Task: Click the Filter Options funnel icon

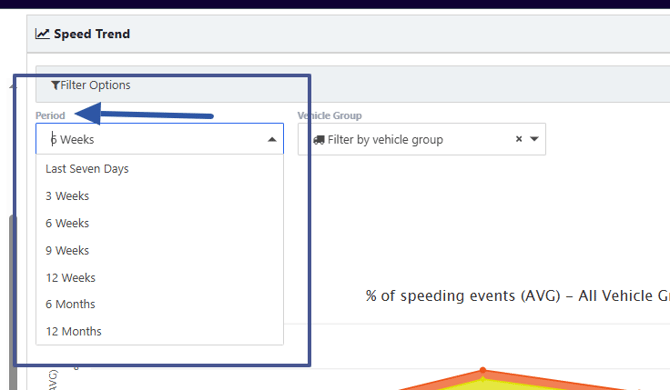Action: pos(55,85)
